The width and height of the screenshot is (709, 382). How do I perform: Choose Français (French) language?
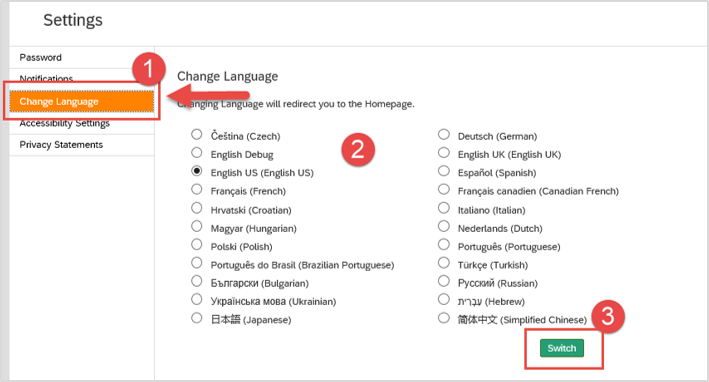point(196,189)
